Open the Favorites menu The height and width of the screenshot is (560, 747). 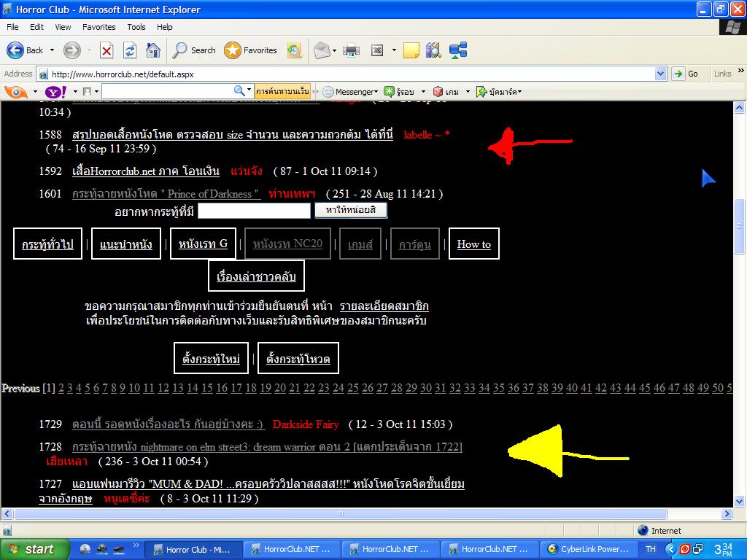[x=98, y=27]
